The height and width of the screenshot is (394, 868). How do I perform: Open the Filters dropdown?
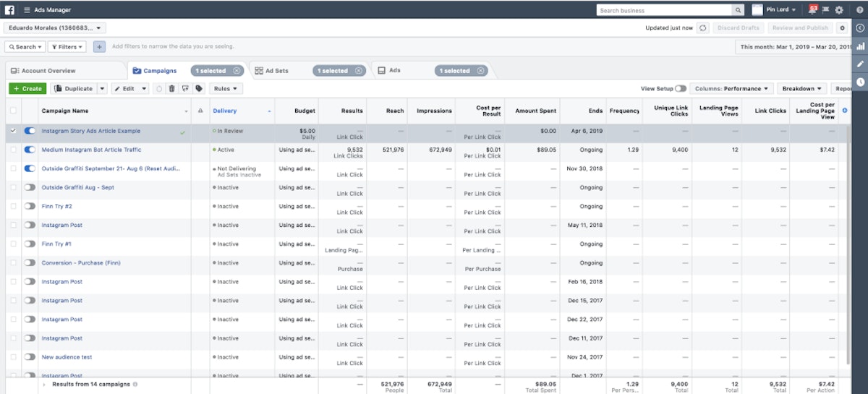pyautogui.click(x=67, y=47)
